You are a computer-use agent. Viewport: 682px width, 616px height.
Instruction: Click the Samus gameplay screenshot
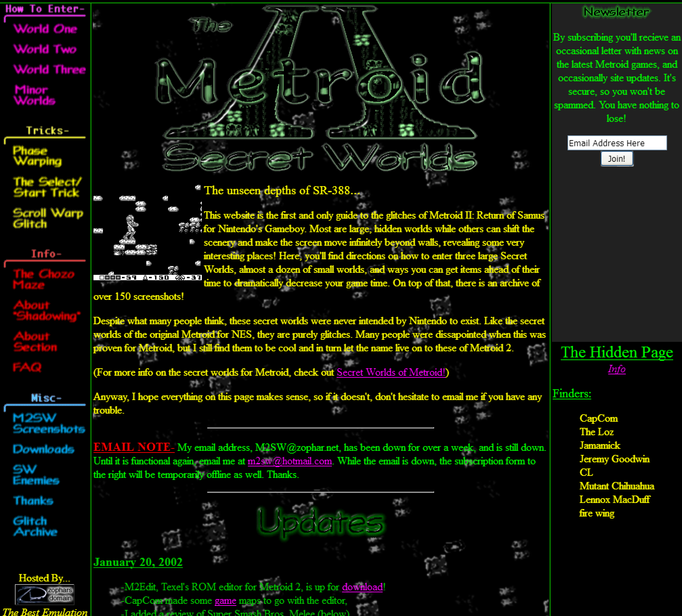(x=147, y=233)
